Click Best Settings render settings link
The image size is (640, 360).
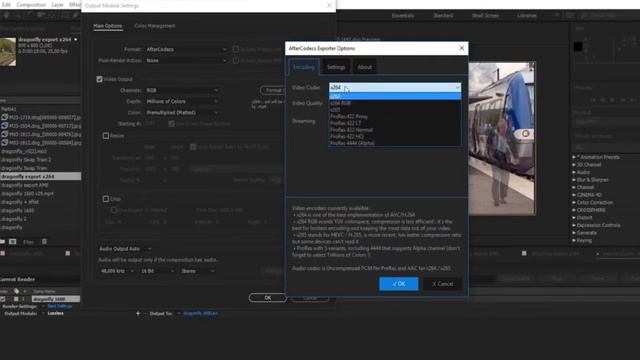click(60, 306)
